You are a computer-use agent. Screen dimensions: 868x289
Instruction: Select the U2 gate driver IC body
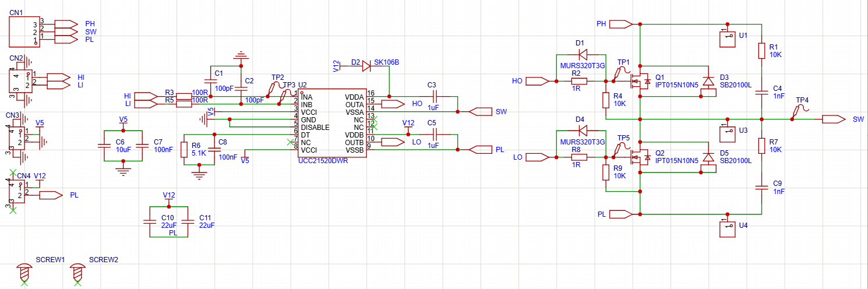pyautogui.click(x=332, y=122)
